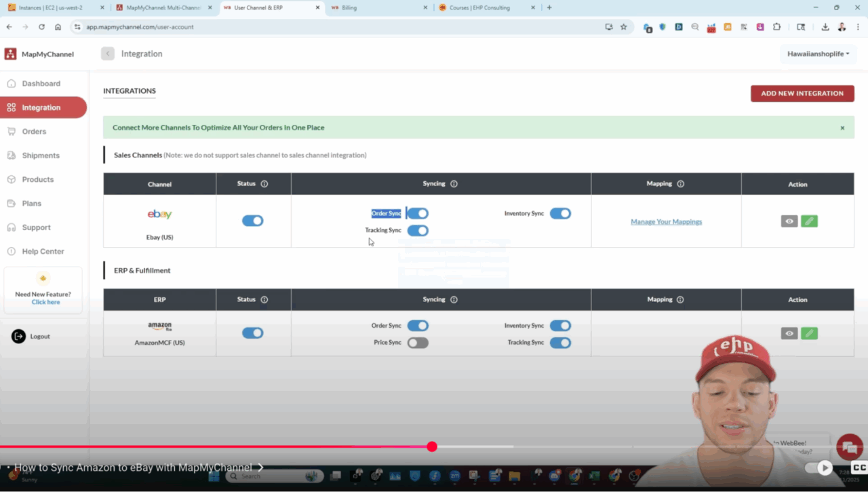Image resolution: width=868 pixels, height=492 pixels.
Task: Open the Orders menu in sidebar
Action: (x=34, y=132)
